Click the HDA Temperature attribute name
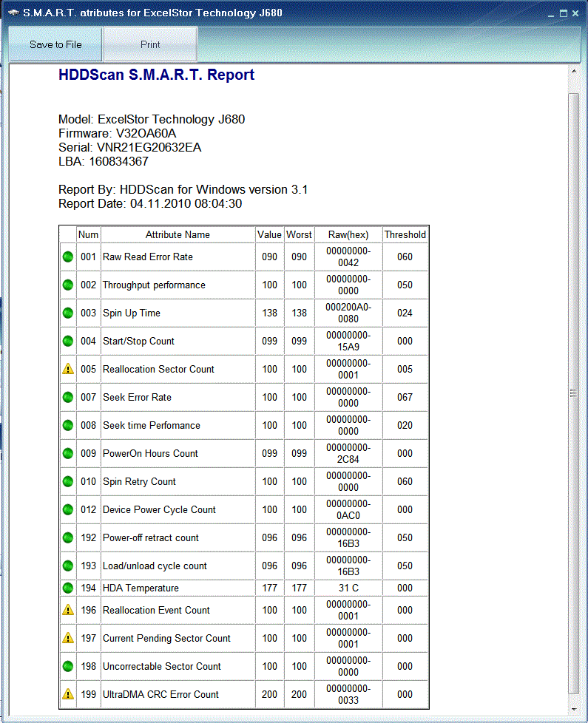 coord(141,588)
